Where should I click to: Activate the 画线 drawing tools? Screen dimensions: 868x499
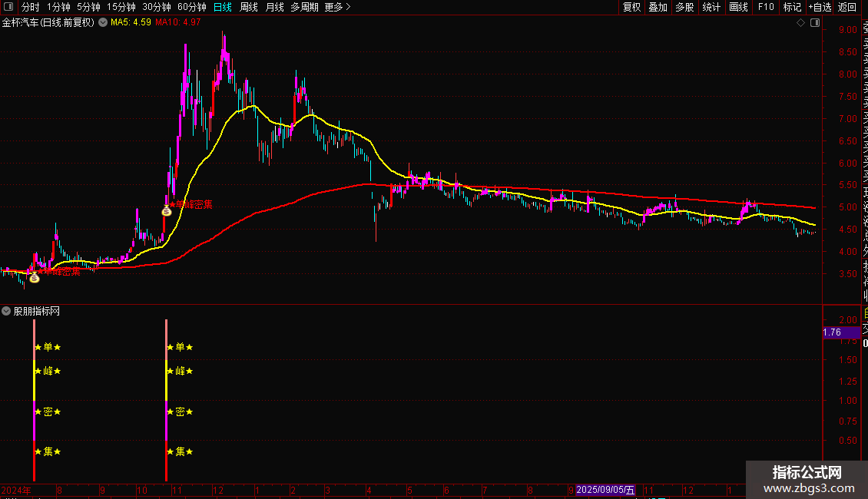coord(738,7)
